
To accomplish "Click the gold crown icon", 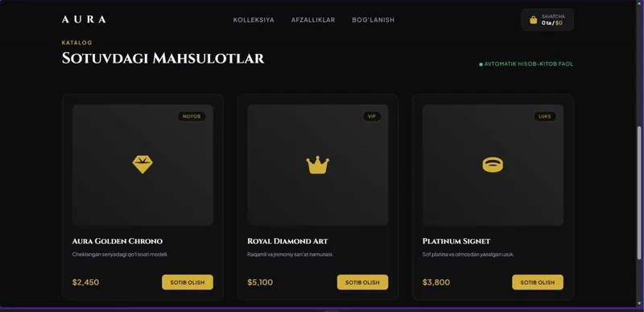I will 317,165.
